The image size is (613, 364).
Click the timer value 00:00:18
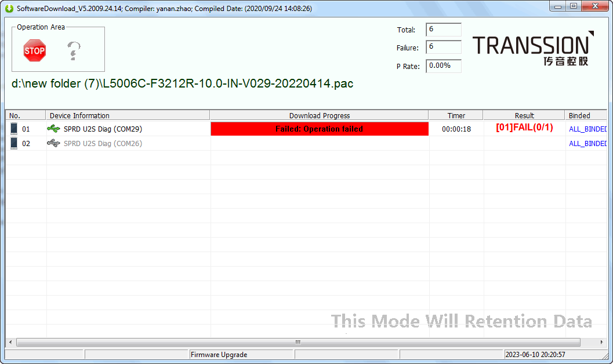click(x=456, y=129)
